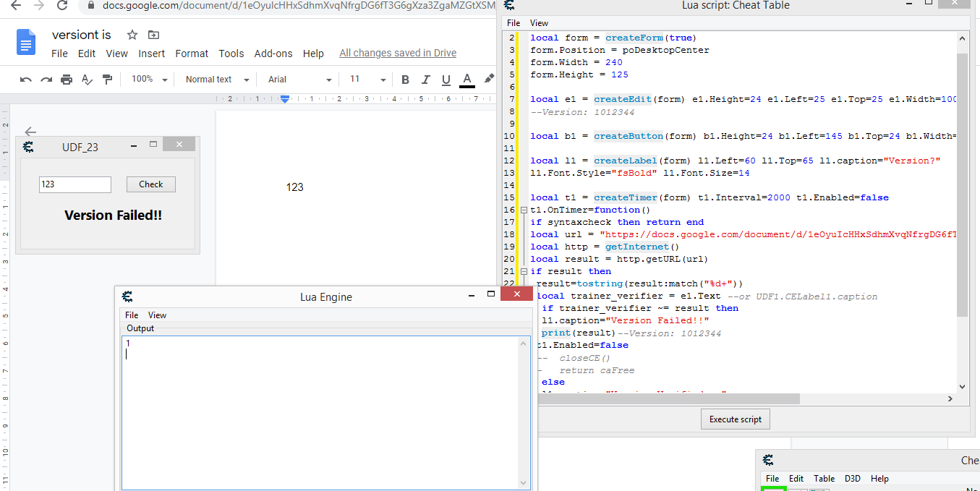980x491 pixels.
Task: Run spell check with the spelling icon
Action: point(87,80)
